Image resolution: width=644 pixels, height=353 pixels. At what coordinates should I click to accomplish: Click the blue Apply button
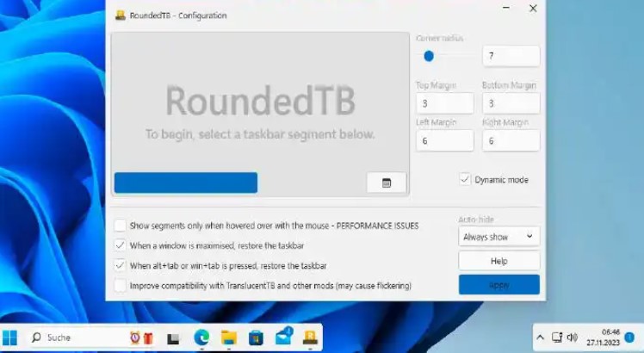[499, 285]
